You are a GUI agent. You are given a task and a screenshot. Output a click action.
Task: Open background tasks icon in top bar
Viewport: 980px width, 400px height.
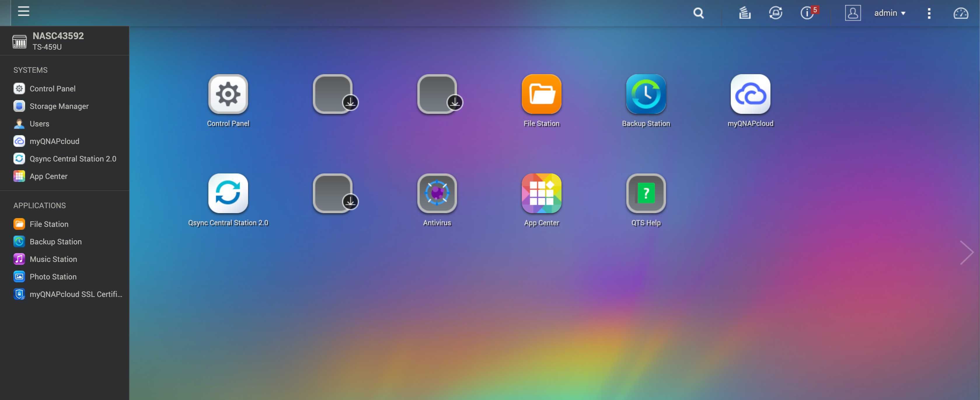pos(744,13)
